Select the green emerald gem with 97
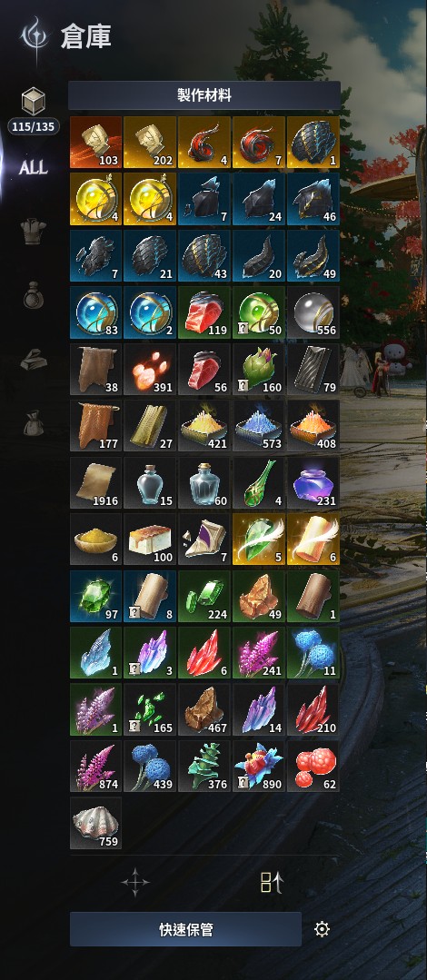Viewport: 427px width, 980px height. [x=95, y=596]
